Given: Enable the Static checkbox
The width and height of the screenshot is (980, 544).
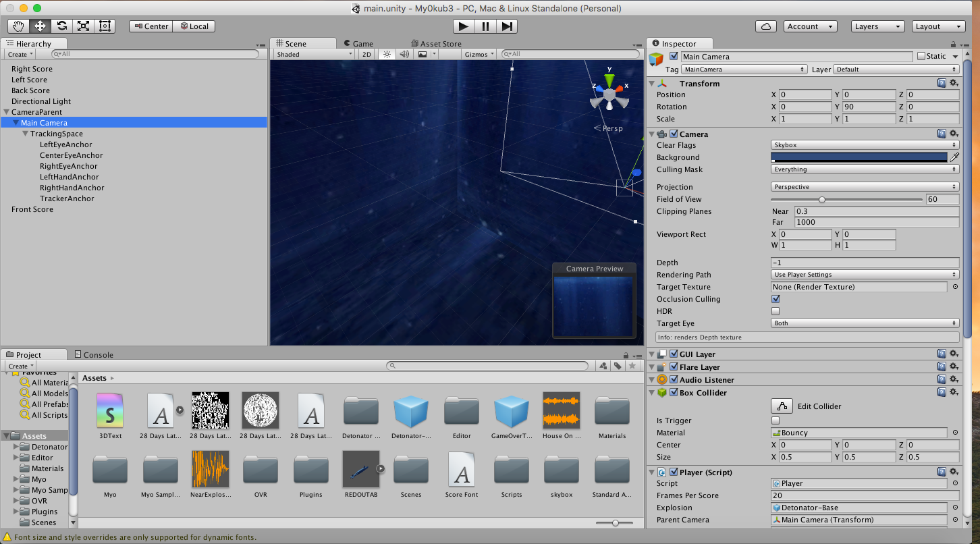Looking at the screenshot, I should click(x=921, y=57).
